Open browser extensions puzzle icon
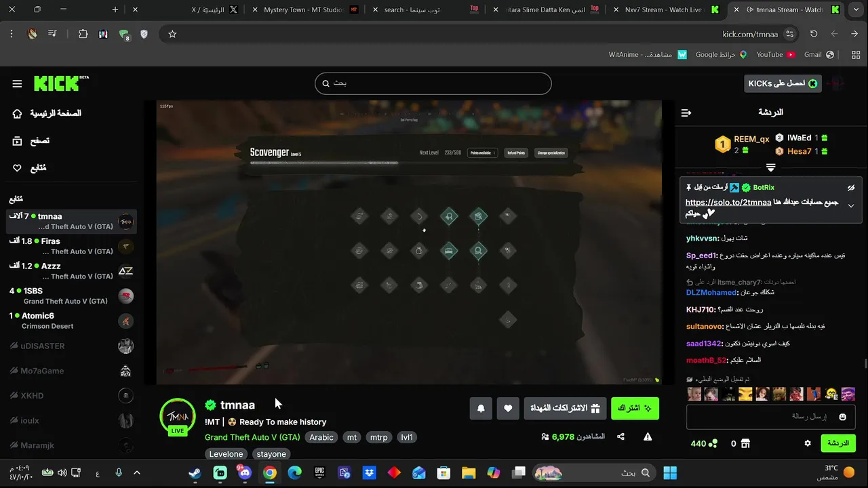 coord(83,34)
